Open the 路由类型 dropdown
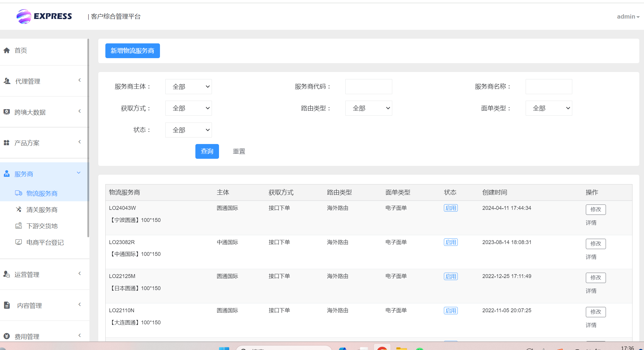 (369, 108)
